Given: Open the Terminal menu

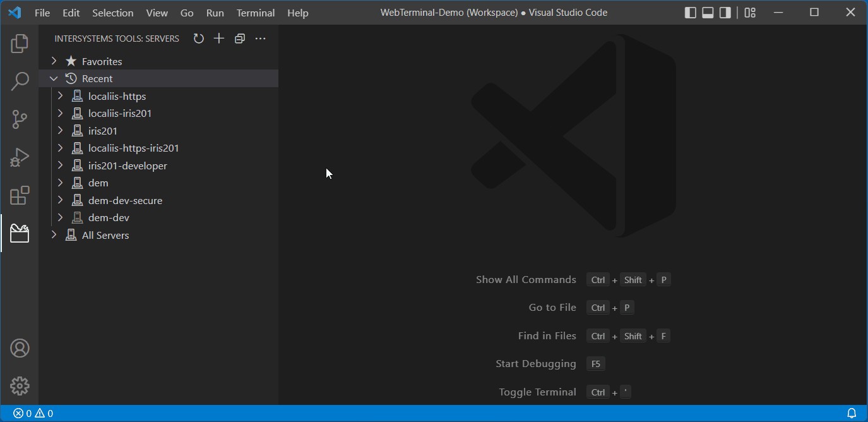Looking at the screenshot, I should [255, 13].
